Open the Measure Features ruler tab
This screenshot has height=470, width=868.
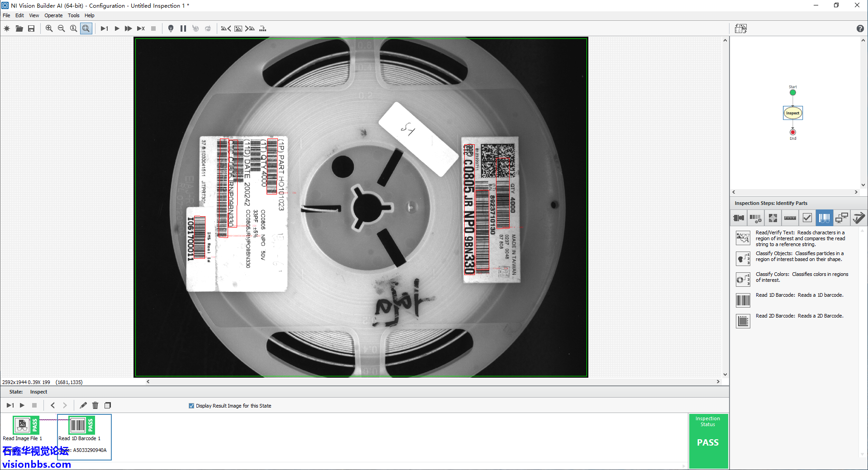pyautogui.click(x=790, y=218)
